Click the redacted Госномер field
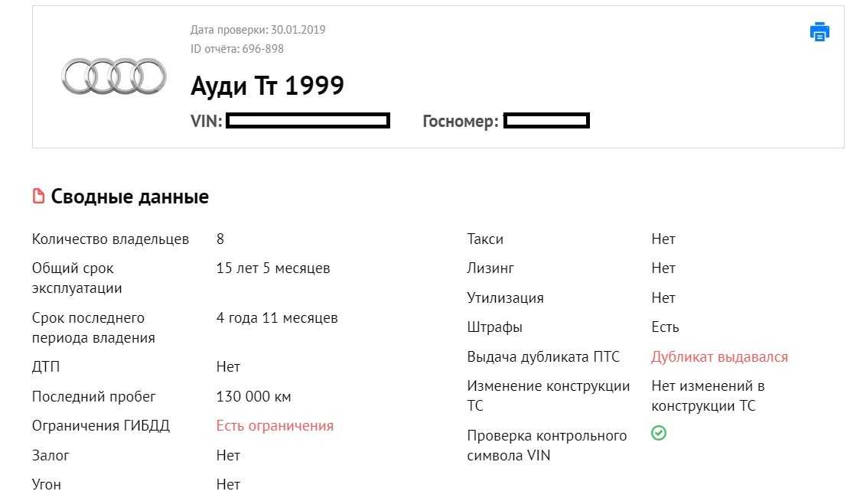 point(546,121)
